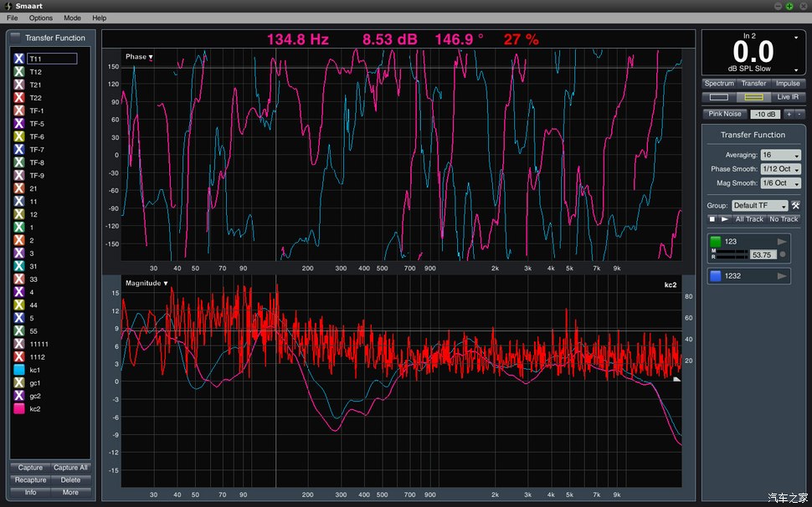
Task: Click the X icon next to trace gc2
Action: (19, 395)
